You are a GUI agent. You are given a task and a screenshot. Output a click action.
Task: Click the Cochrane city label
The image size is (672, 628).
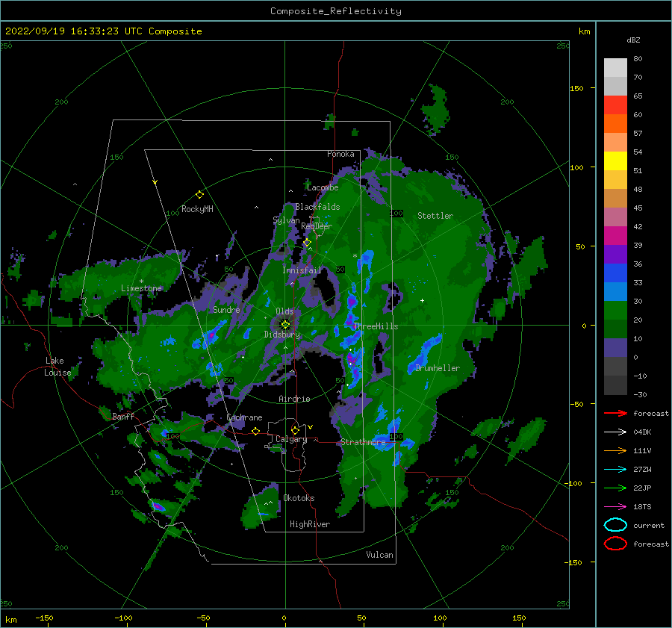(x=244, y=417)
